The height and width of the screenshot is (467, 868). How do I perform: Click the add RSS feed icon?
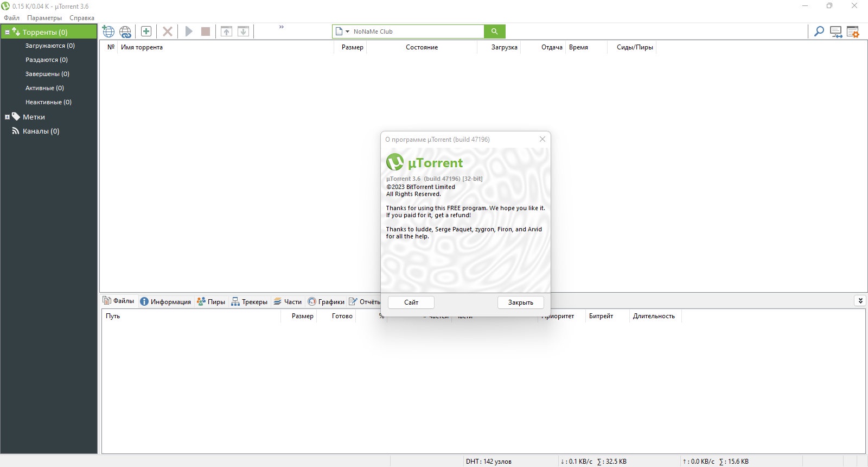(x=125, y=31)
